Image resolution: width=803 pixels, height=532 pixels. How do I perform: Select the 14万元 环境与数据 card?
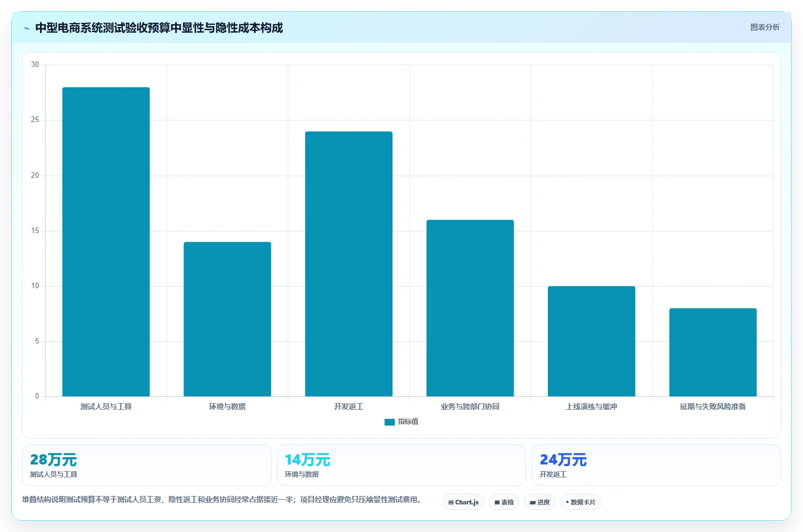coord(401,465)
